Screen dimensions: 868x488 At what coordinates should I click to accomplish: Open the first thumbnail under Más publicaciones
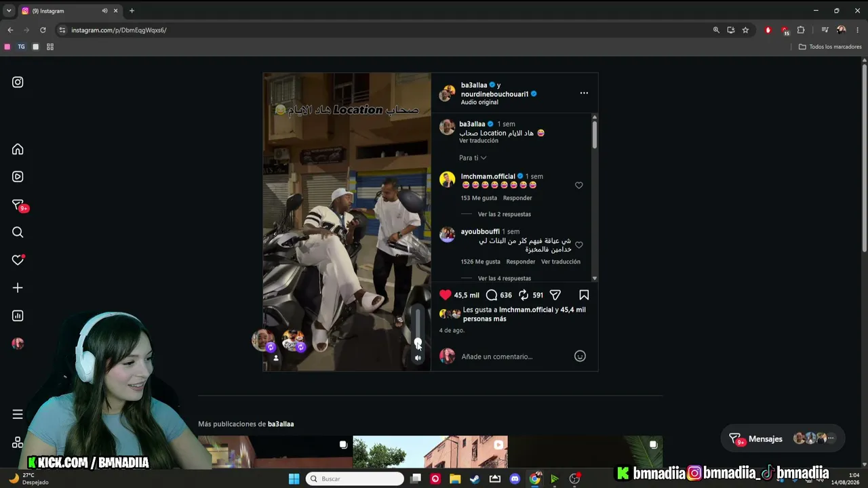(x=275, y=451)
